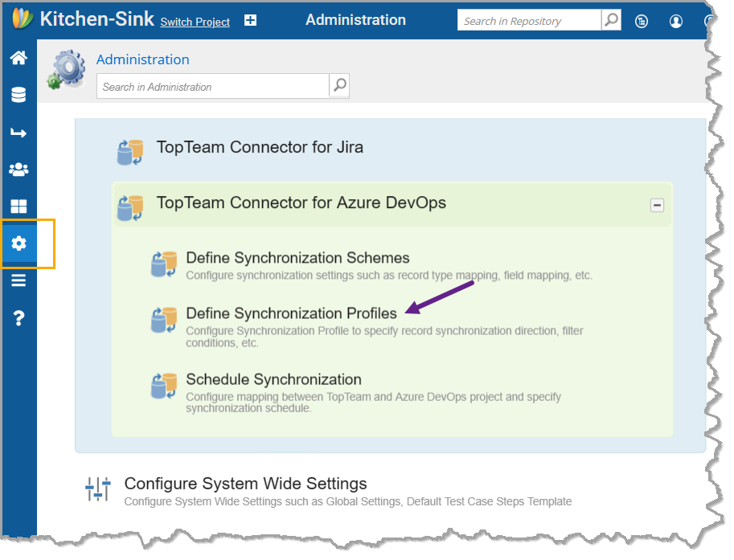Select the Administration gear icon in the sidebar
Screen dimensions: 734x560
(18, 243)
